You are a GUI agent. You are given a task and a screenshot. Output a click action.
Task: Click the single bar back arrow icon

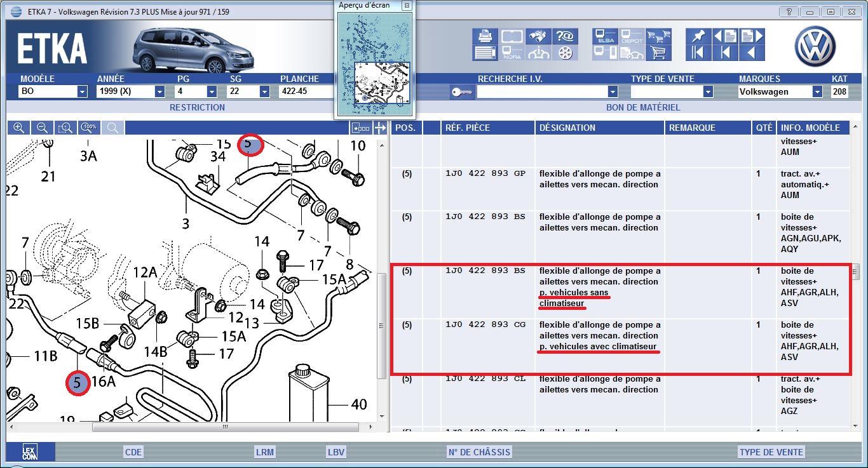[x=725, y=53]
